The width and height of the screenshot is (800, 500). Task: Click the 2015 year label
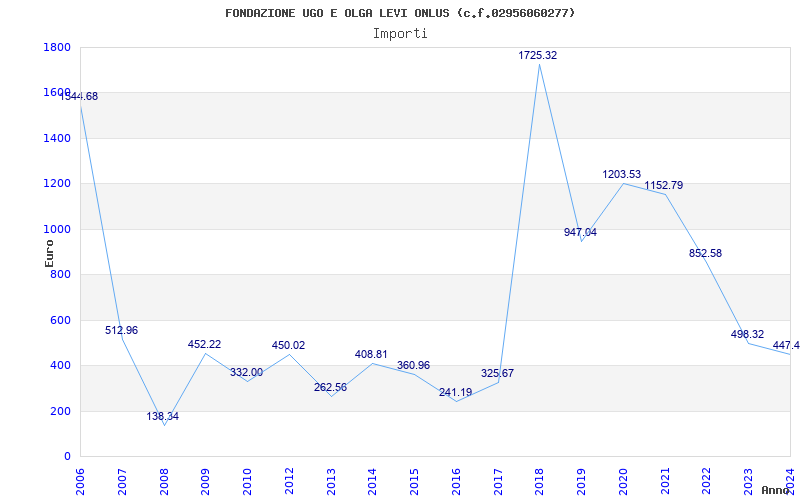click(415, 482)
